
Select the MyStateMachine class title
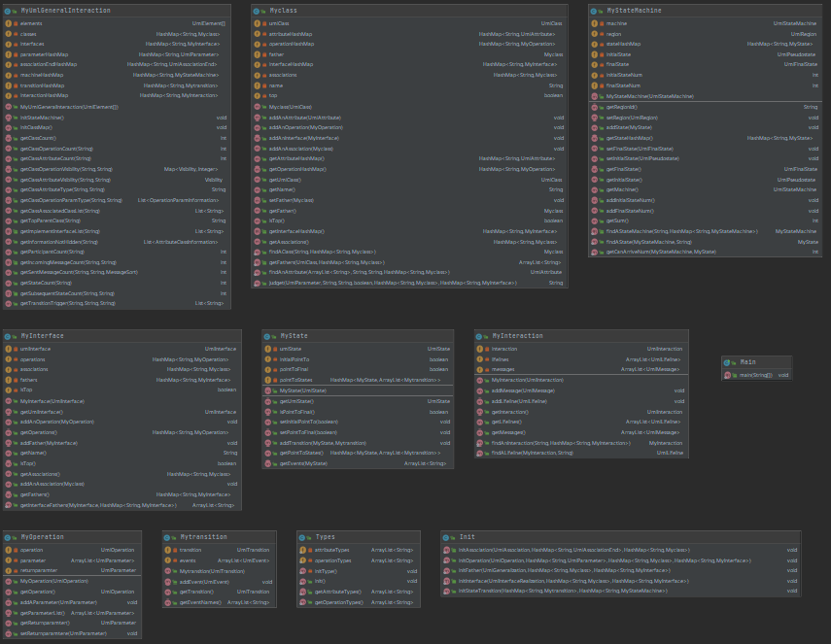coord(634,11)
